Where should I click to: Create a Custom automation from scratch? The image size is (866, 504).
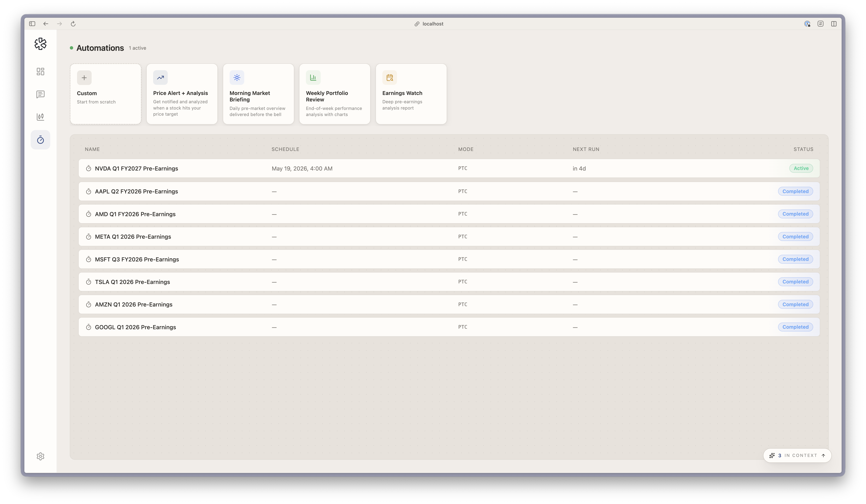[x=105, y=94]
